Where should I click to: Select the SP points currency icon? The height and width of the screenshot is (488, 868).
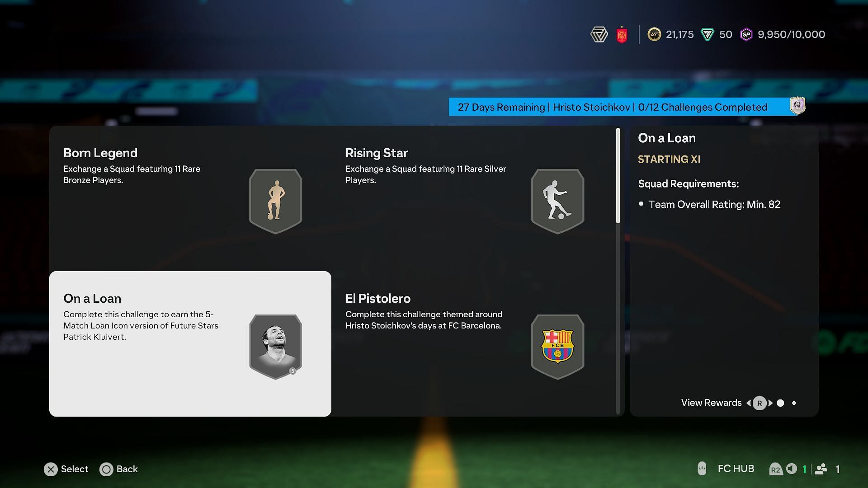746,34
